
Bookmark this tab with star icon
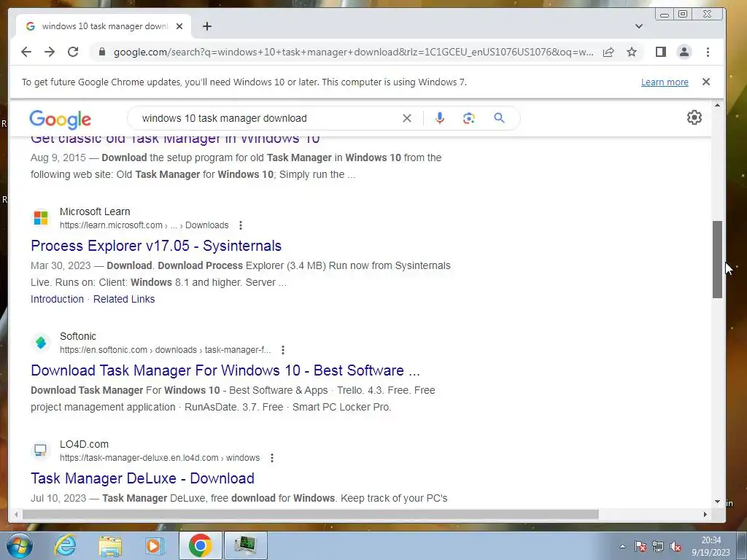(632, 52)
